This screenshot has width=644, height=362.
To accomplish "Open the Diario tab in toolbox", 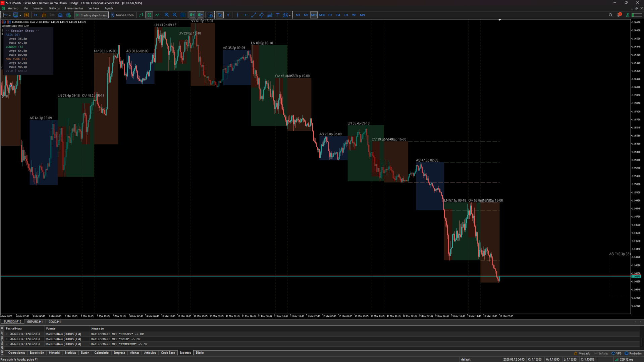I will tap(200, 353).
